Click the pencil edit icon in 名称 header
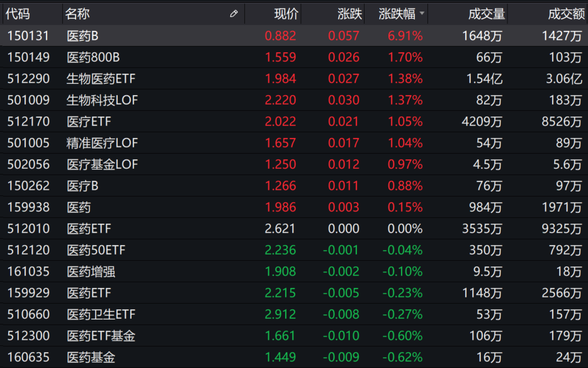 click(x=234, y=14)
